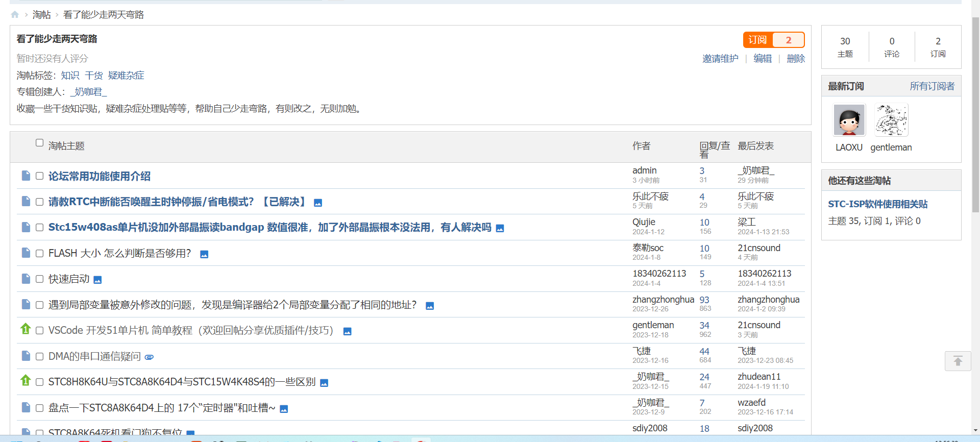Screen dimensions: 980x442
Task: Open 知识 tag link
Action: (70, 76)
